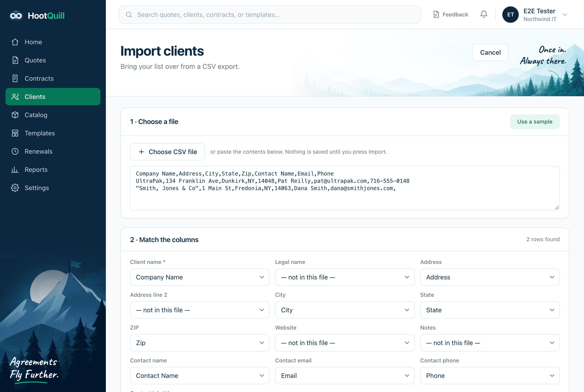Open Client name column dropdown
Image resolution: width=584 pixels, height=392 pixels.
tap(200, 277)
